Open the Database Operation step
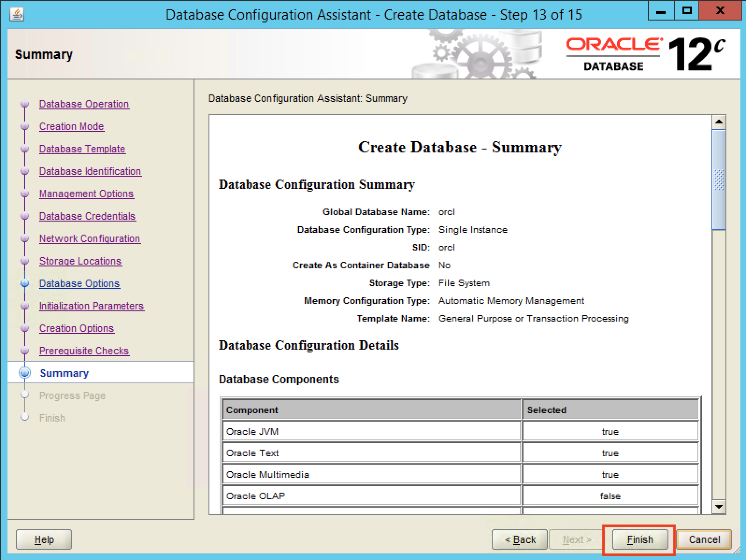 (84, 104)
